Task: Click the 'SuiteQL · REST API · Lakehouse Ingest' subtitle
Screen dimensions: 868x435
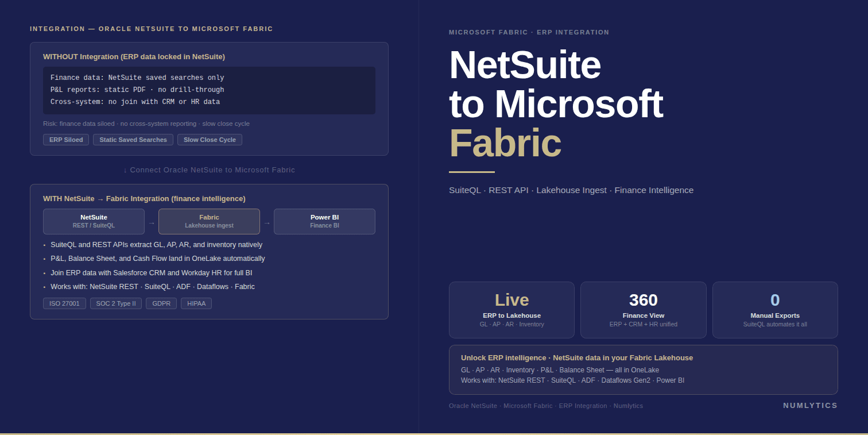Action: click(571, 190)
